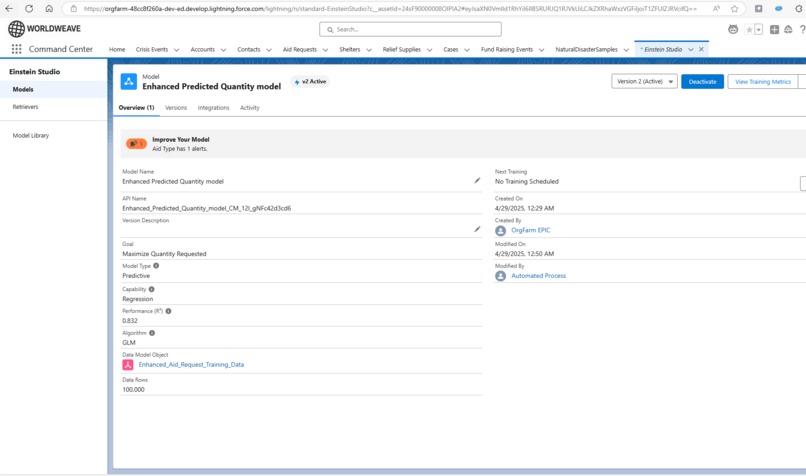Click the Data Model Object pink icon

[x=128, y=364]
